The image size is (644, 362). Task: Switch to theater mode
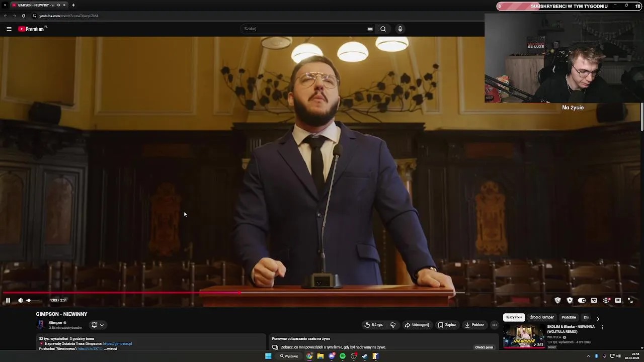point(618,300)
